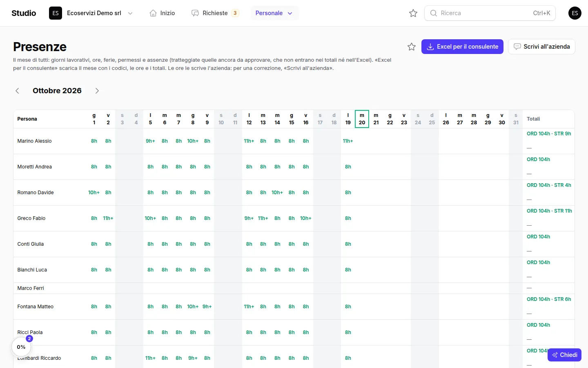Image resolution: width=588 pixels, height=368 pixels.
Task: Open the Personale dropdown menu
Action: 274,13
